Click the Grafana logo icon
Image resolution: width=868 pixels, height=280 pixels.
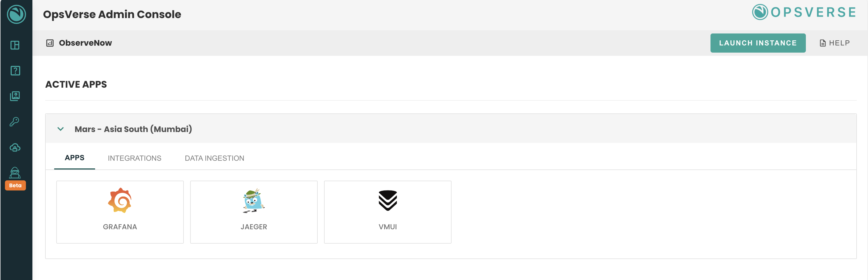[x=120, y=200]
